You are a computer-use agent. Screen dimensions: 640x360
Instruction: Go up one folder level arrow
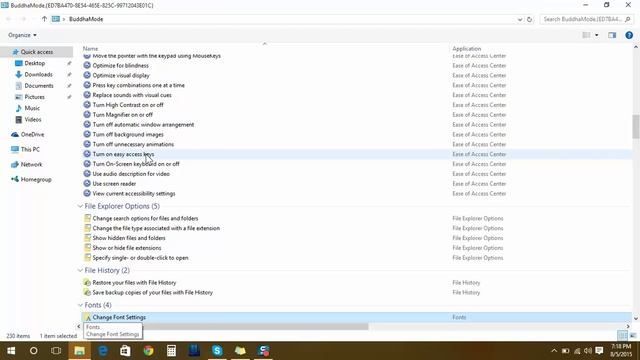tap(44, 19)
